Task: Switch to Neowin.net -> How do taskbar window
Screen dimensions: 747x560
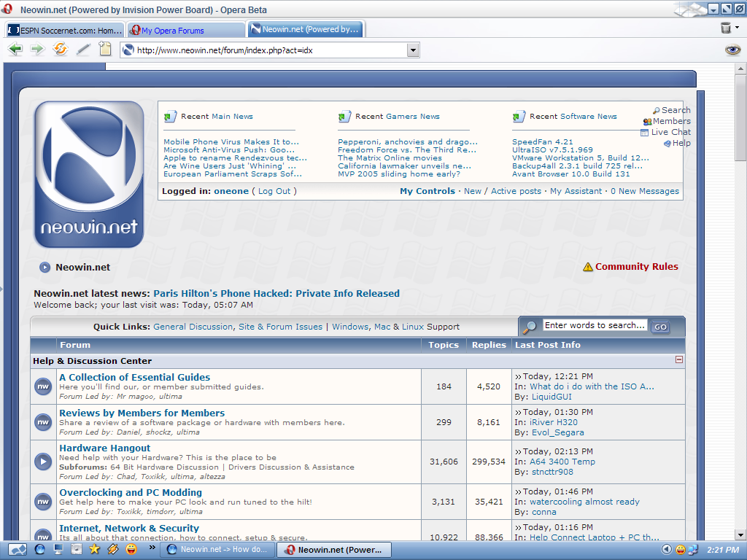Action: (x=217, y=550)
